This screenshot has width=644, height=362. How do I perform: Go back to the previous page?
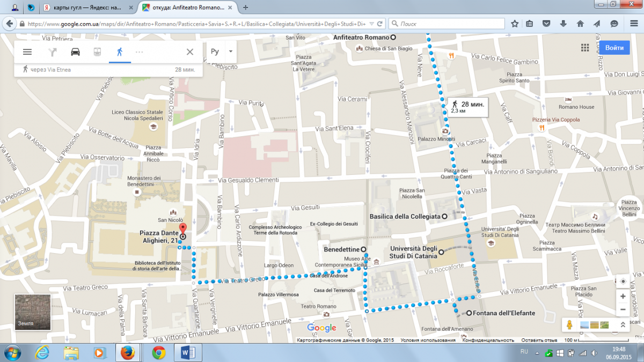click(x=10, y=24)
